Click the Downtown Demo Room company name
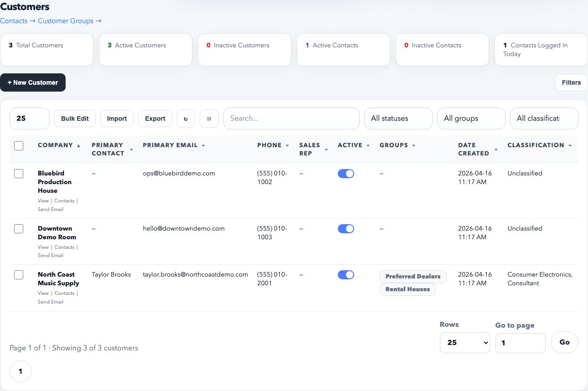588x391 pixels. (57, 233)
